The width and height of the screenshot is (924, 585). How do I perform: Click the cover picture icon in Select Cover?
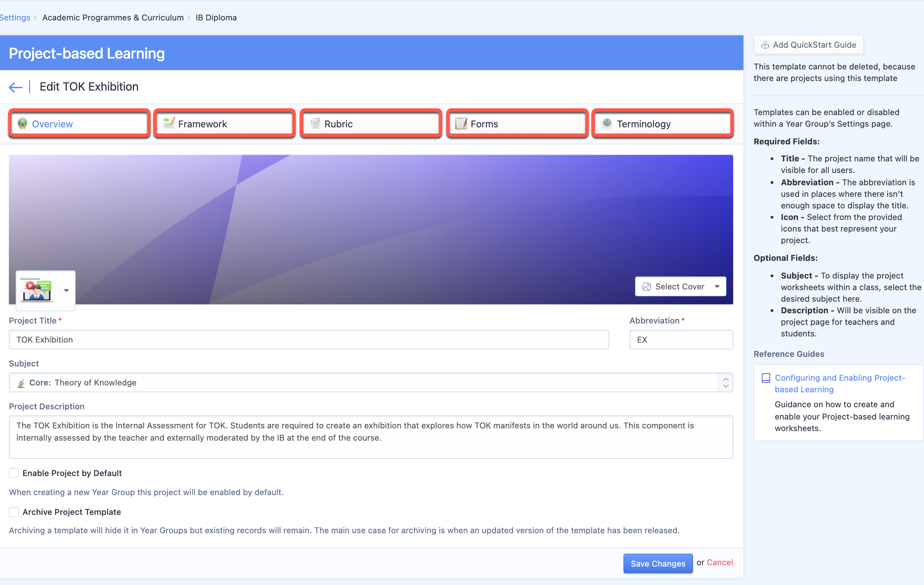(646, 287)
